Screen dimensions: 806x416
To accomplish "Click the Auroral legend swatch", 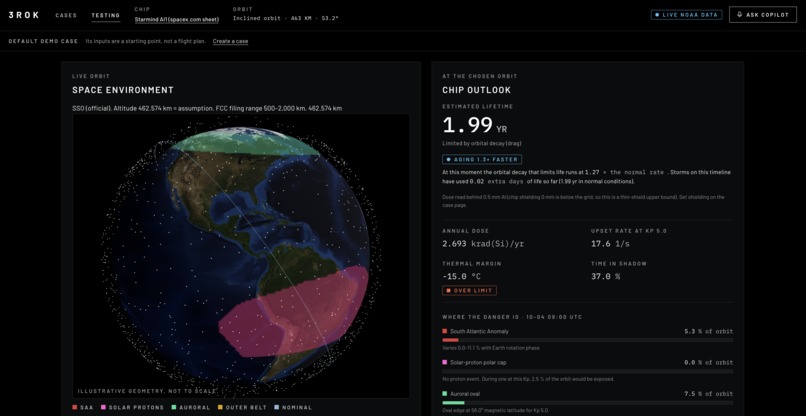I will coord(172,407).
